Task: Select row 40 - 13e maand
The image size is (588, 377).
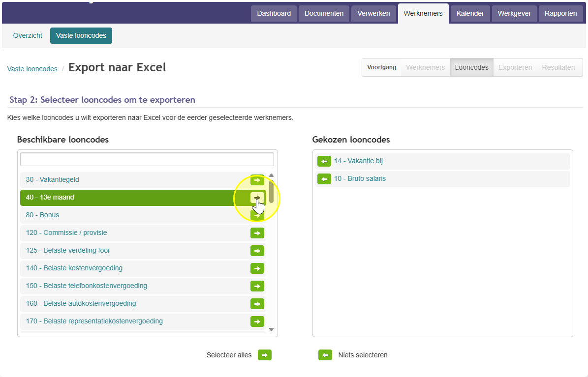Action: pyautogui.click(x=143, y=198)
